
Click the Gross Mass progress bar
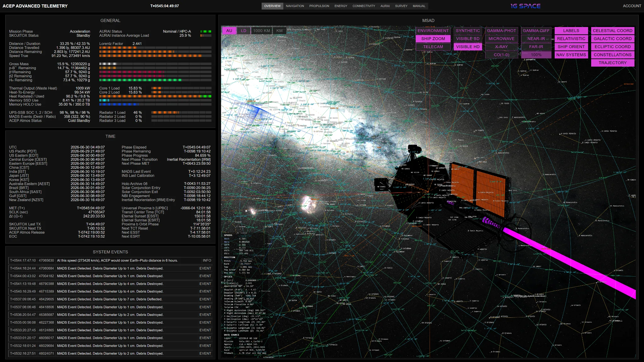pos(155,64)
